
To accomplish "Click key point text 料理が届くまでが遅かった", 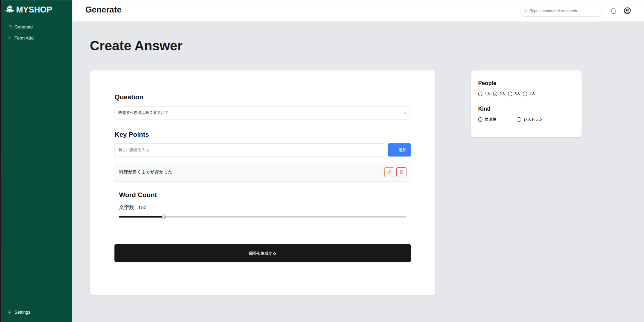I will pos(146,172).
